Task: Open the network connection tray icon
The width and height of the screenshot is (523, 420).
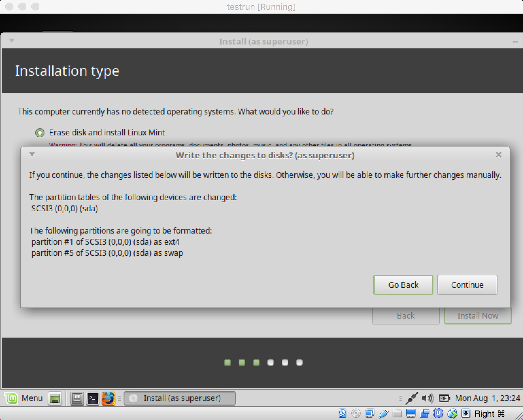Action: (412, 398)
